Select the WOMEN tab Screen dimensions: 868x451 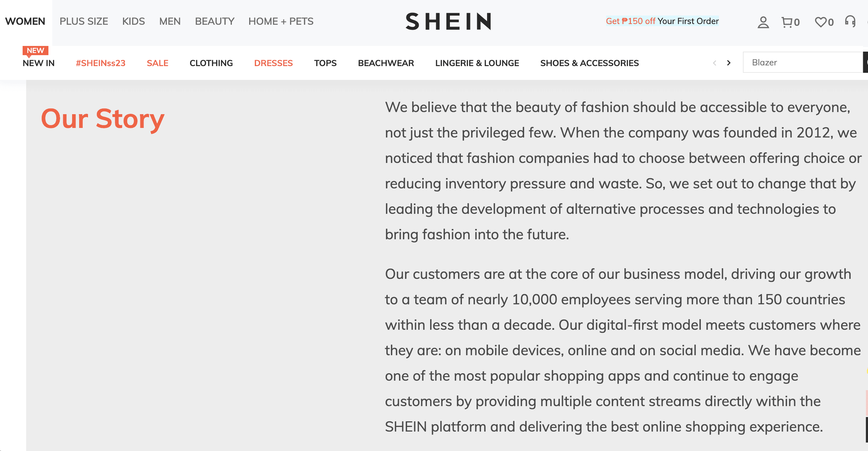[25, 21]
